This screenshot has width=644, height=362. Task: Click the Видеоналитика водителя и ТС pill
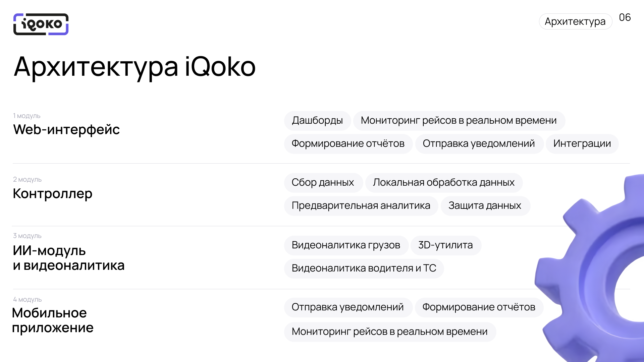[364, 268]
